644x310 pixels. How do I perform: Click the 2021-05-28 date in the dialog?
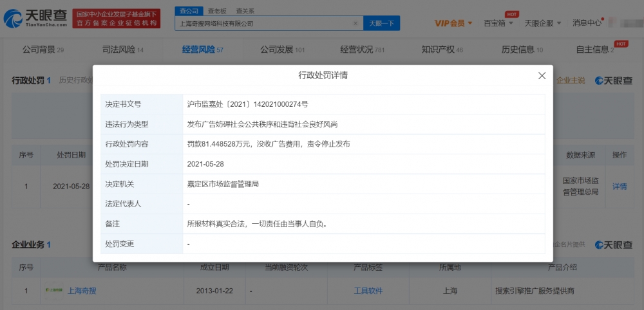[205, 164]
